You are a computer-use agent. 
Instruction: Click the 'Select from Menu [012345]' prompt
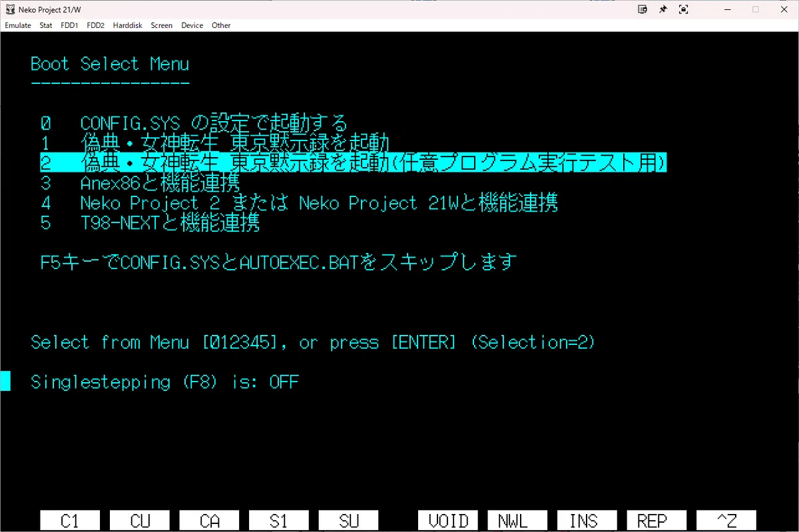(313, 342)
